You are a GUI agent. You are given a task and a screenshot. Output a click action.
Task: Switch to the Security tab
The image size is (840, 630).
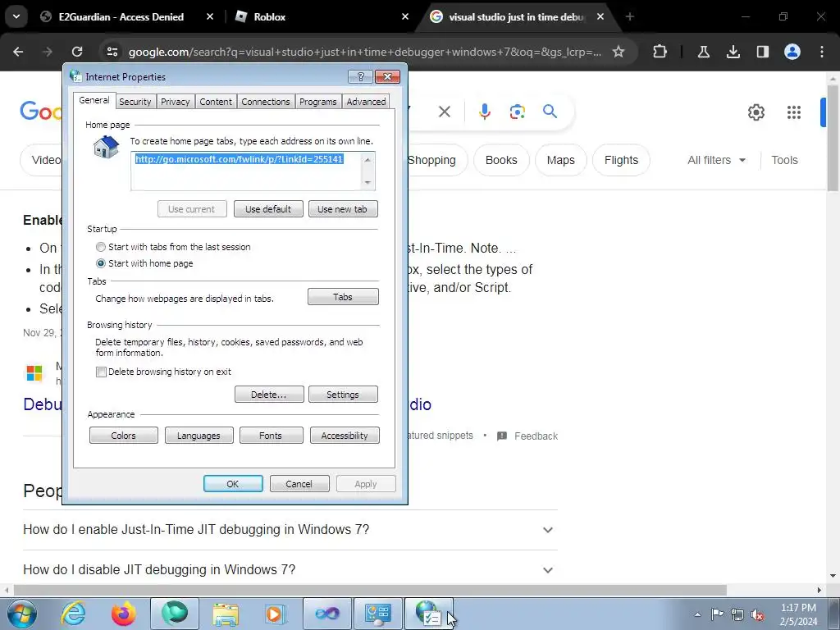coord(135,102)
